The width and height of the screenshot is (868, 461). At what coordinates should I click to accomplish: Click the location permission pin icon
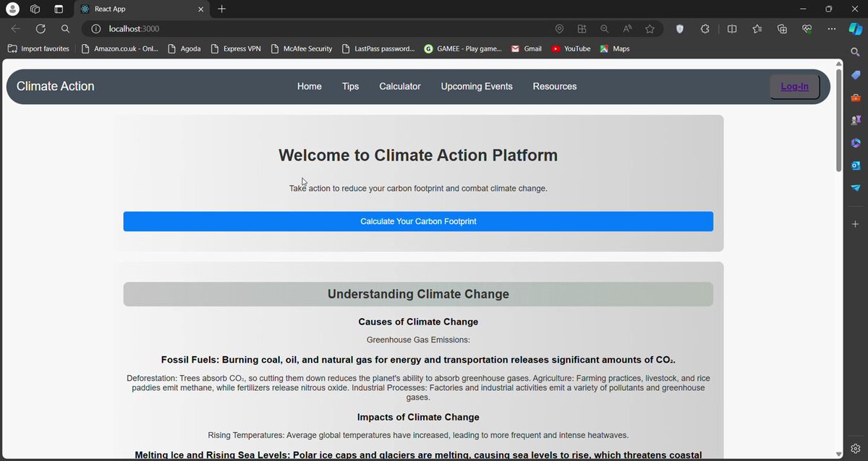click(559, 29)
